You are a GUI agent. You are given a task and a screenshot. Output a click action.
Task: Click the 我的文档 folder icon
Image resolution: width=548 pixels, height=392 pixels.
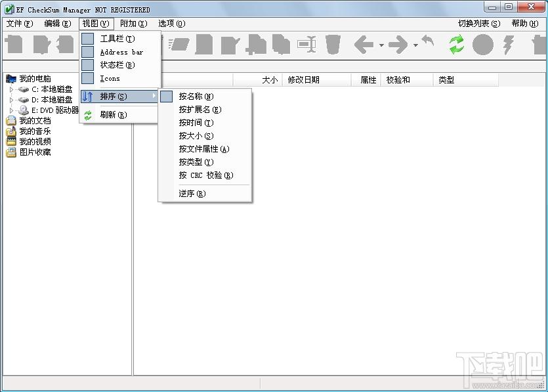point(11,121)
